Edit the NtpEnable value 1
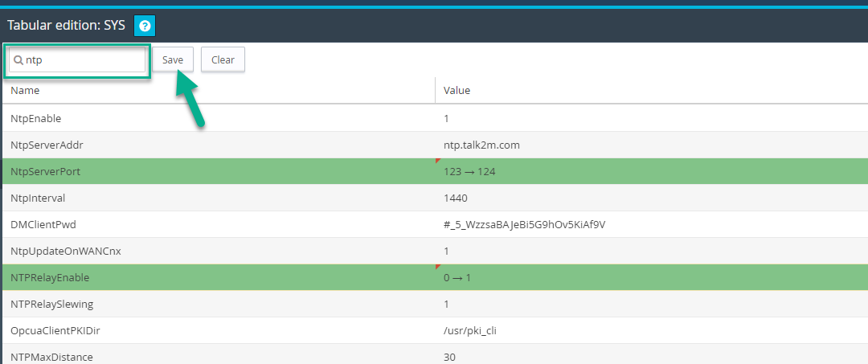868x364 pixels. 446,118
